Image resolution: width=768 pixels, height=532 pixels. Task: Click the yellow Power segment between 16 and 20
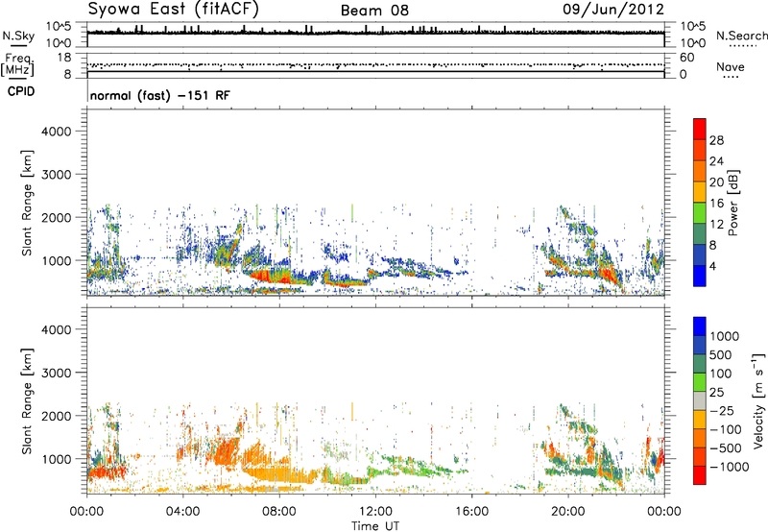(700, 192)
